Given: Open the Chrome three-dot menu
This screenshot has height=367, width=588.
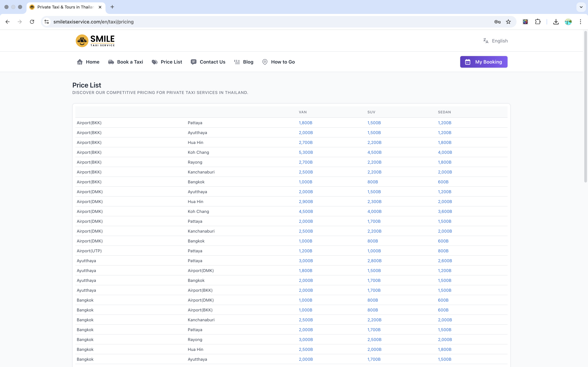Looking at the screenshot, I should point(581,22).
